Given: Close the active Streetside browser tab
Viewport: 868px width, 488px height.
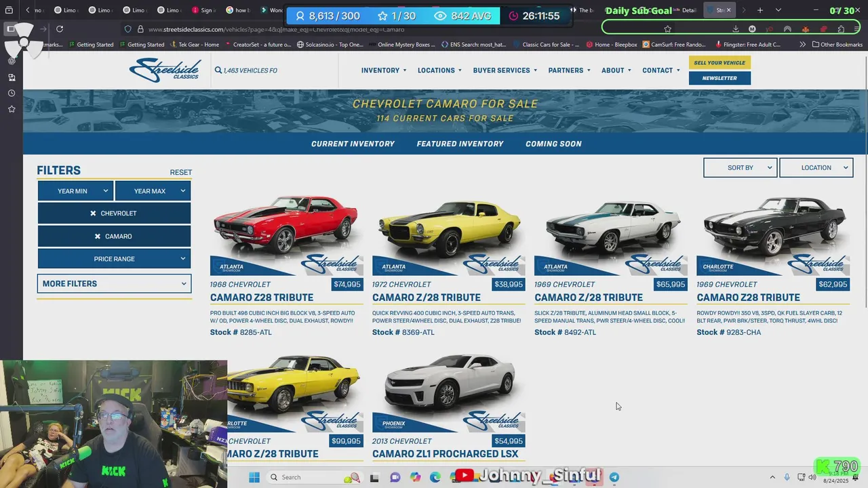Looking at the screenshot, I should [x=728, y=10].
